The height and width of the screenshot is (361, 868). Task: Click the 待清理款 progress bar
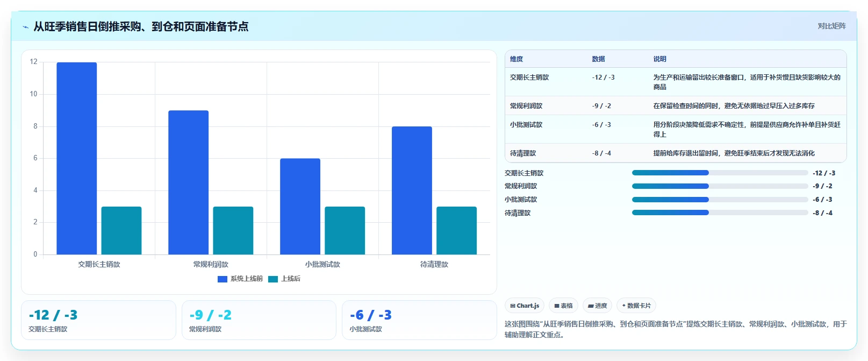click(720, 213)
